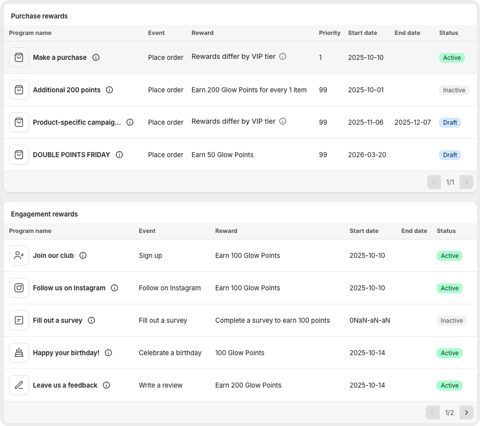Screen dimensions: 480x426
Task: Open the Follow us on Instagram program
Action: pos(69,288)
